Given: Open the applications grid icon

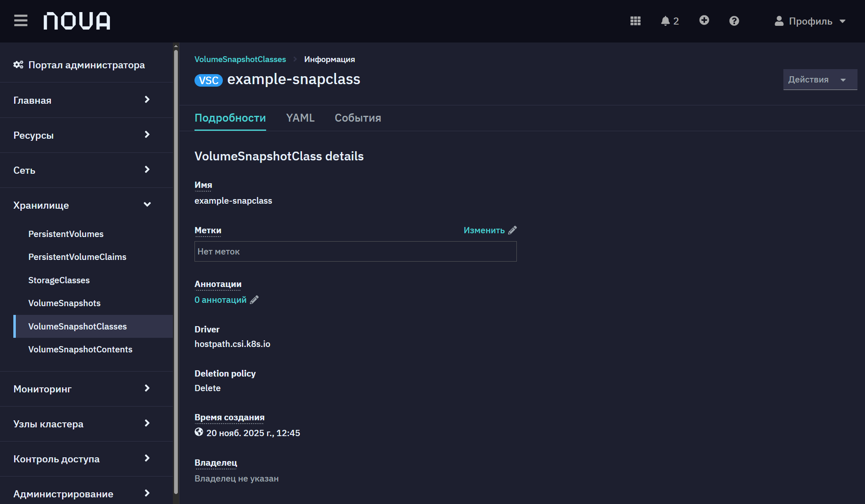Looking at the screenshot, I should (635, 21).
